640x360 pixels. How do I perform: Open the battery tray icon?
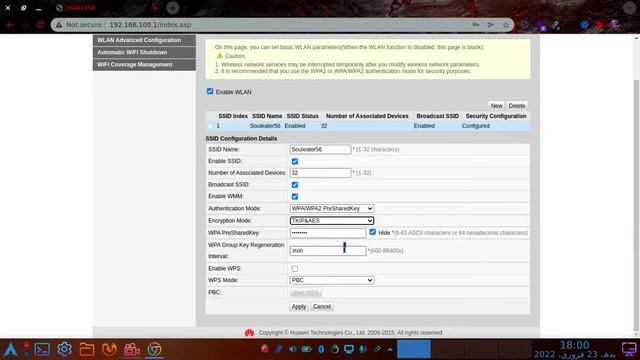point(307,349)
